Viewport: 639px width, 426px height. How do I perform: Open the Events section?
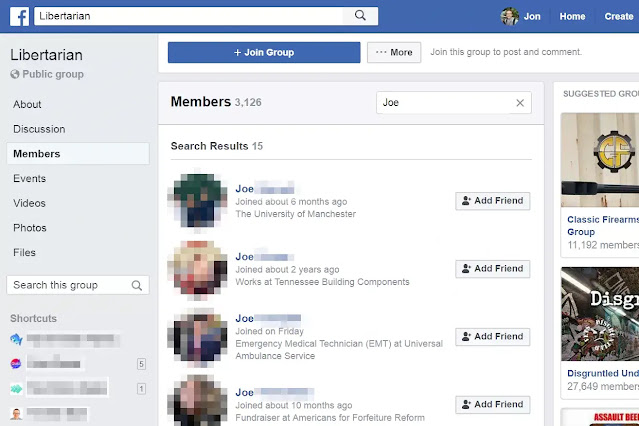tap(29, 179)
